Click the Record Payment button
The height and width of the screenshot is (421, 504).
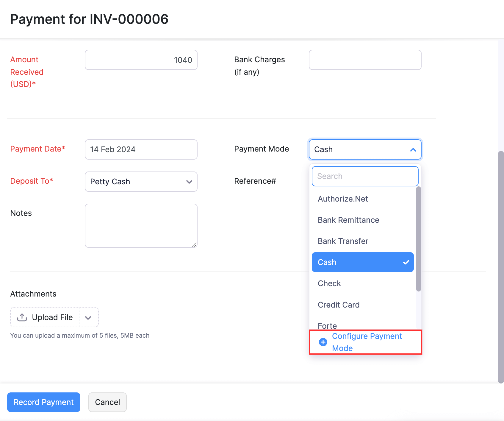pos(43,402)
